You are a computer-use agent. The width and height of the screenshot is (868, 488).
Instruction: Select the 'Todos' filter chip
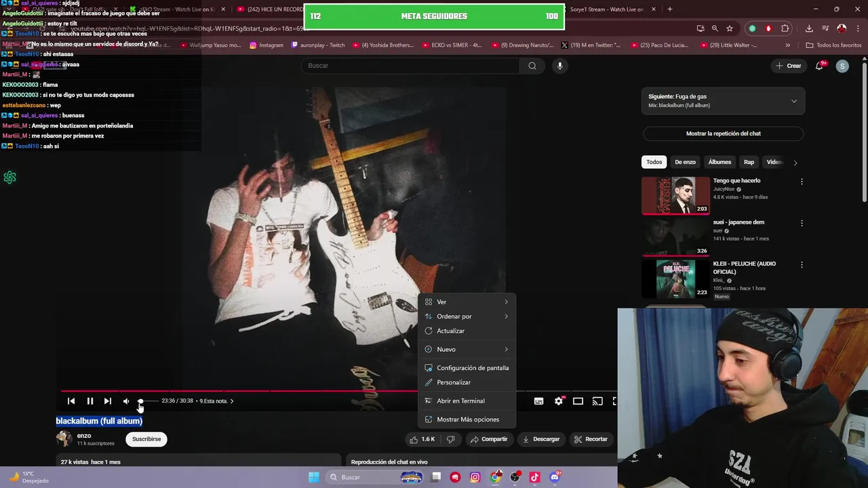coord(654,162)
